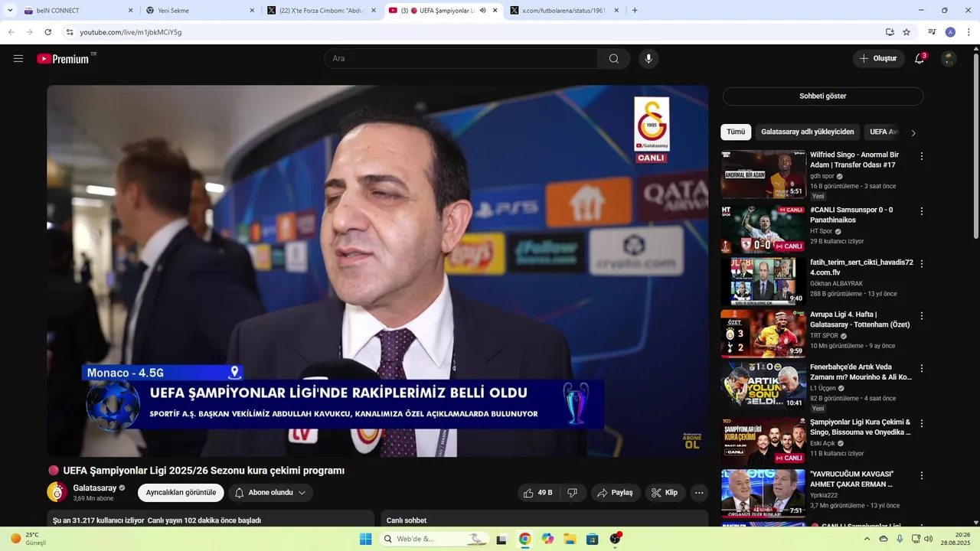Viewport: 980px width, 551px height.
Task: Select Galatasaray adlı yükleyiciden chip
Action: (807, 132)
